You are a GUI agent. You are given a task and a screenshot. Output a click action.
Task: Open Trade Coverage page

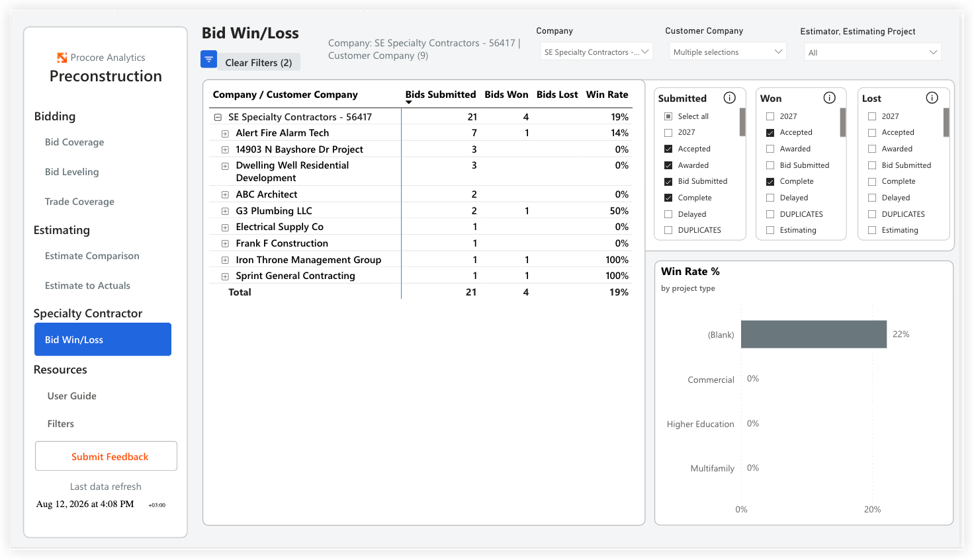click(x=79, y=202)
